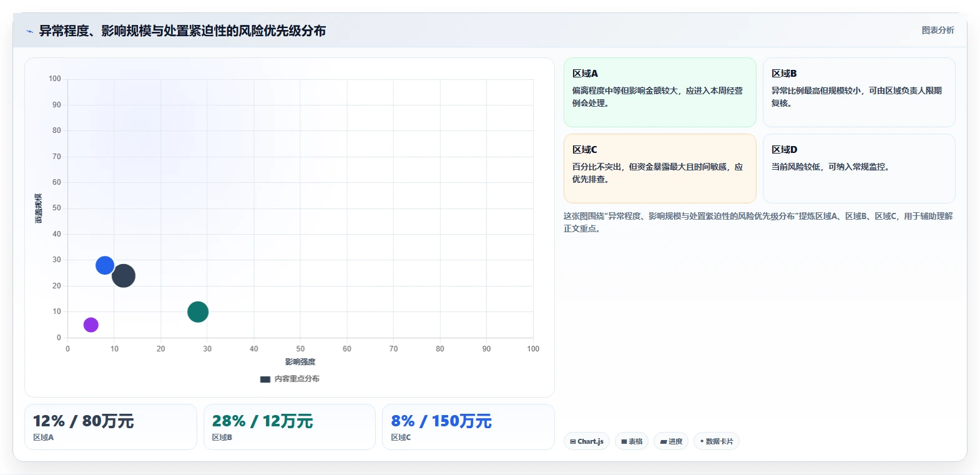The width and height of the screenshot is (980, 475).
Task: Click the 进度 tag
Action: (671, 441)
